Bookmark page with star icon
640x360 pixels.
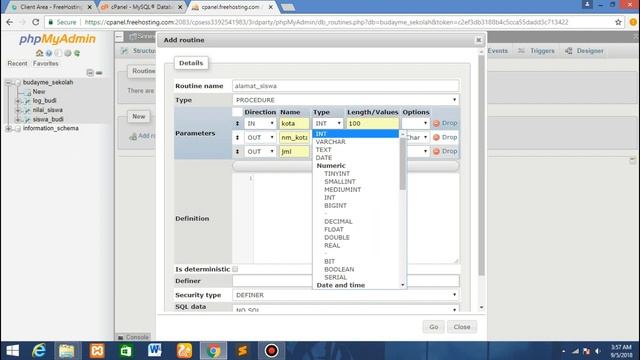tap(618, 22)
